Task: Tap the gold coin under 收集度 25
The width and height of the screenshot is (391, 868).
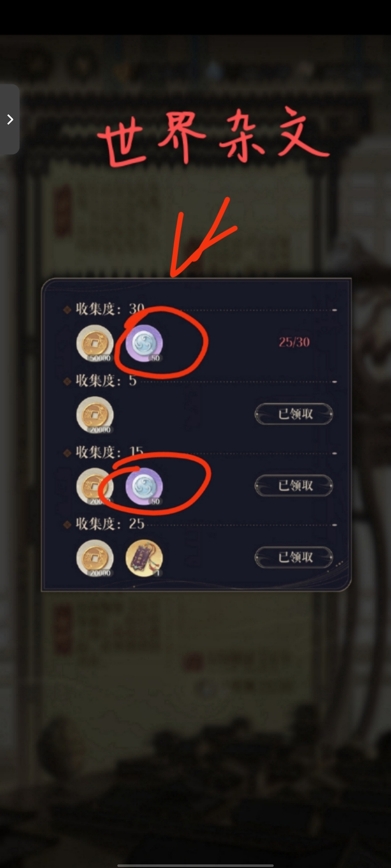Action: pos(95,558)
